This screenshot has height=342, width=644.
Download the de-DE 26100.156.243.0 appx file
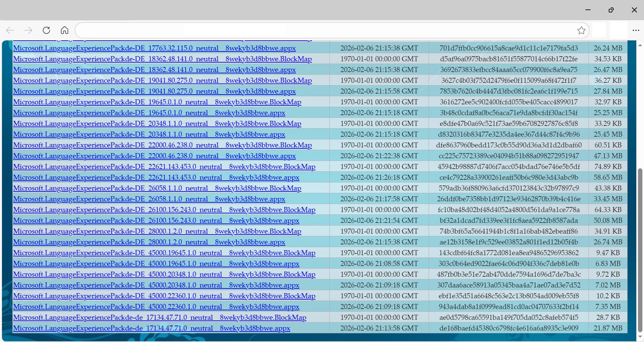coord(156,221)
